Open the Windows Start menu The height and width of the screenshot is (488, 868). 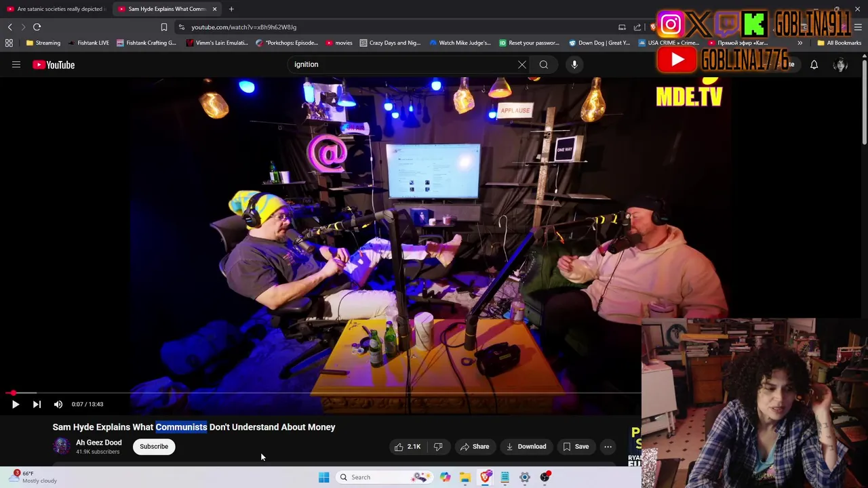pos(323,477)
